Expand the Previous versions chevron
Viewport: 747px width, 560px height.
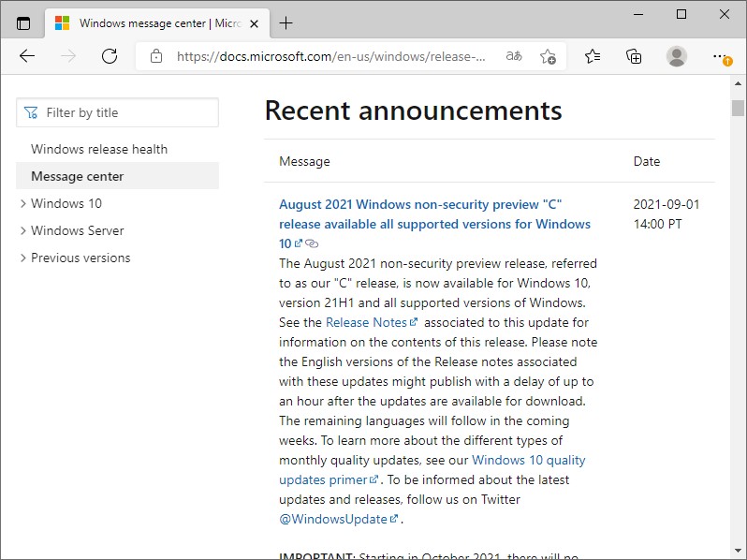[x=22, y=258]
